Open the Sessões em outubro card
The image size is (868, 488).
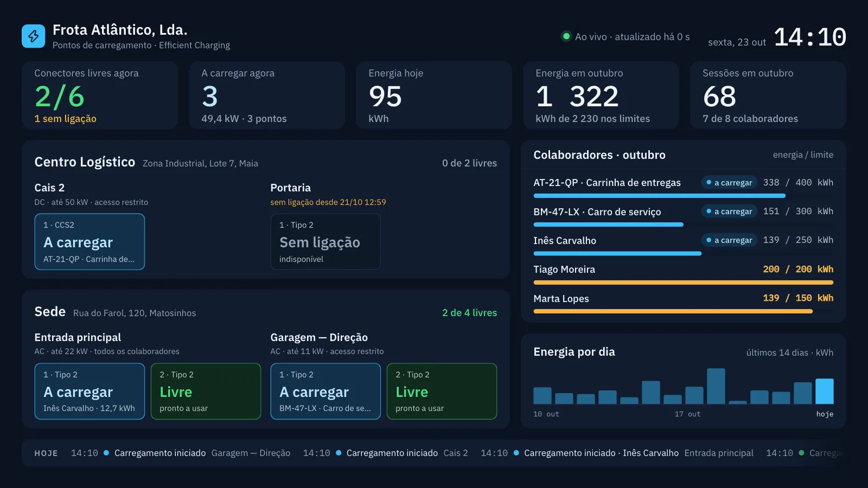(768, 95)
